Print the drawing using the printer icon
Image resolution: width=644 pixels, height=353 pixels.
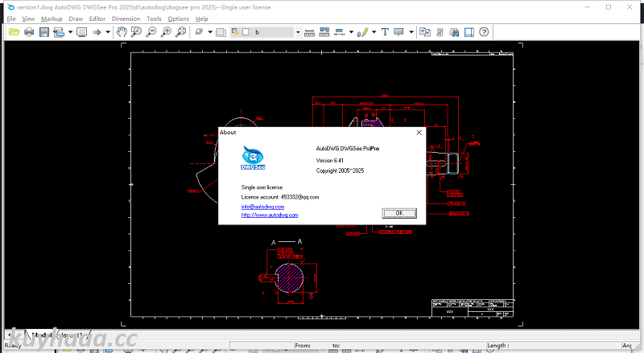click(29, 32)
